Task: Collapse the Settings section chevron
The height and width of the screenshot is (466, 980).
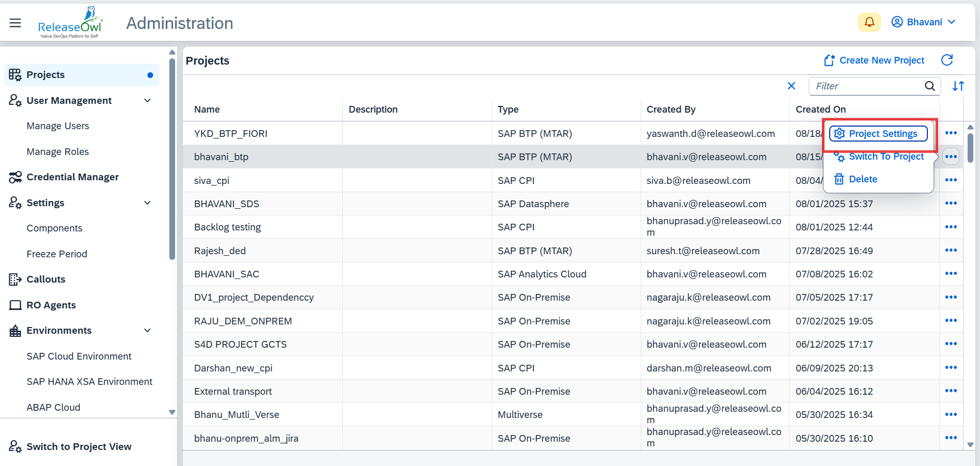Action: point(147,203)
